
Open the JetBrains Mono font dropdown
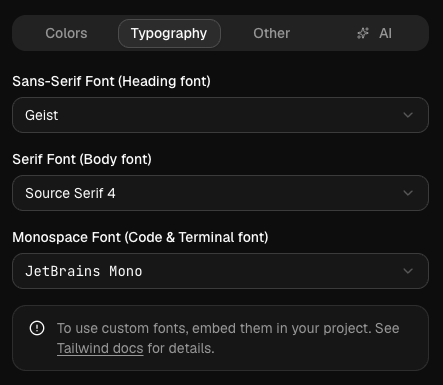point(220,271)
